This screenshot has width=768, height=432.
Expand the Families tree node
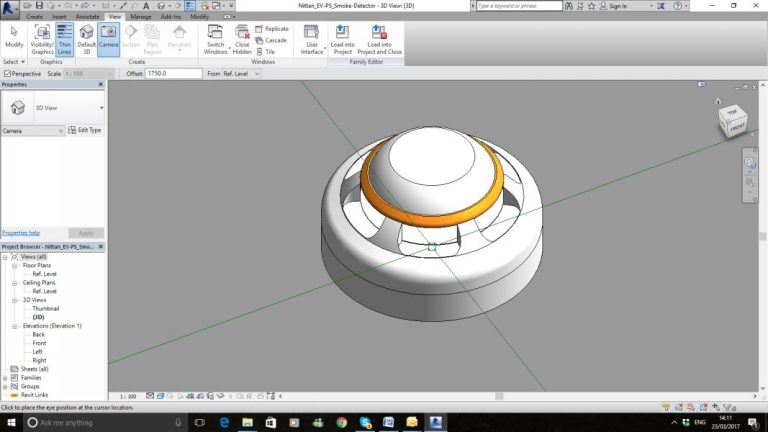pos(5,377)
